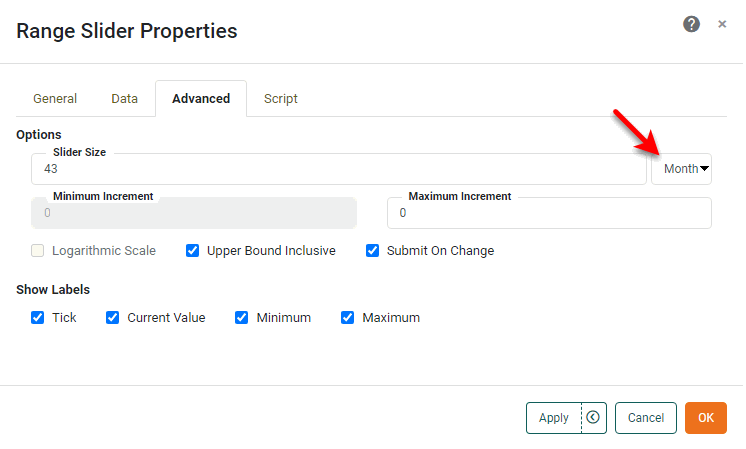Go to the Script tab
The height and width of the screenshot is (449, 746).
(280, 99)
